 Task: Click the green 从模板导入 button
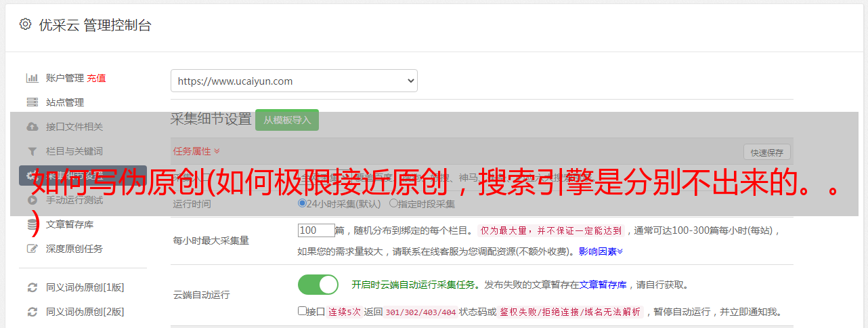pos(287,120)
